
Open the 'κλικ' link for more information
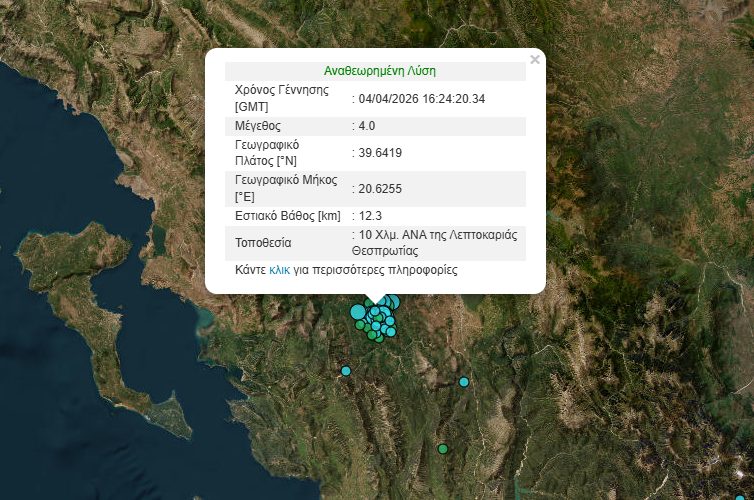tap(279, 270)
